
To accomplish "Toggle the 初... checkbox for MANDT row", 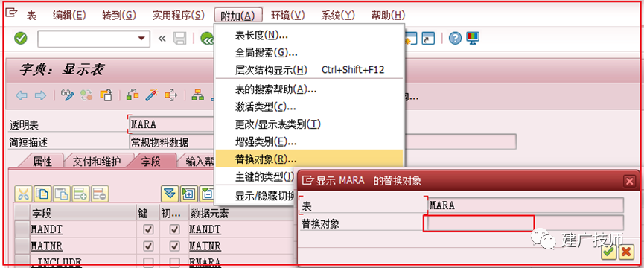I will [175, 229].
